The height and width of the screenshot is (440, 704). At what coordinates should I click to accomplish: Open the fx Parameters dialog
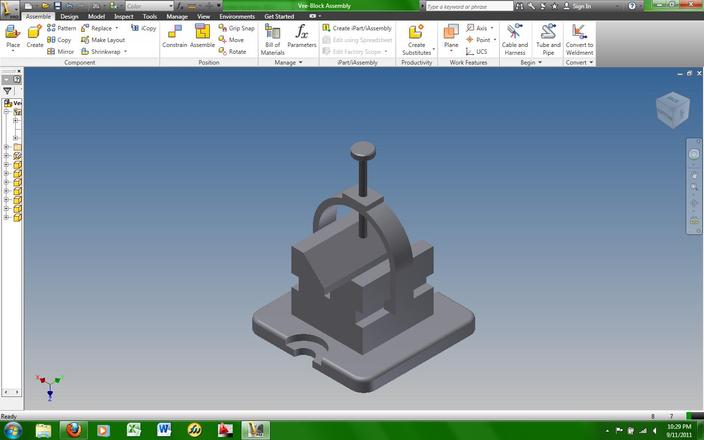pos(302,36)
